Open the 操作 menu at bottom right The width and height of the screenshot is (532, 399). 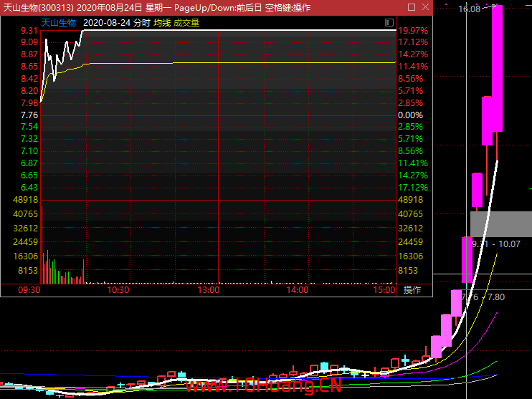point(412,290)
